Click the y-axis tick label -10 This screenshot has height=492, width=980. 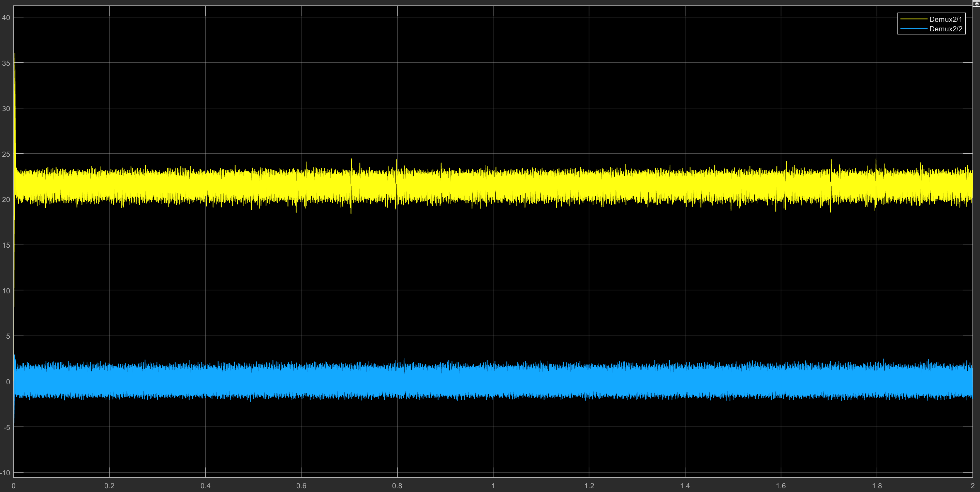click(x=5, y=473)
